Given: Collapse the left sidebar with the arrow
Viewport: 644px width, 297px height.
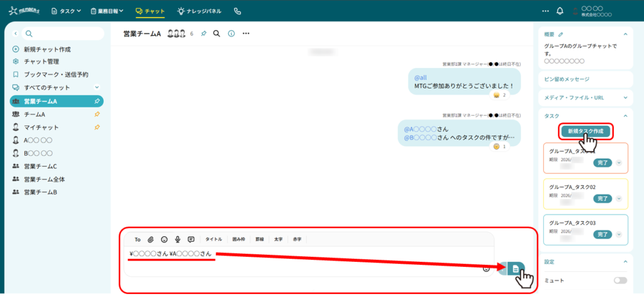Looking at the screenshot, I should click(15, 34).
